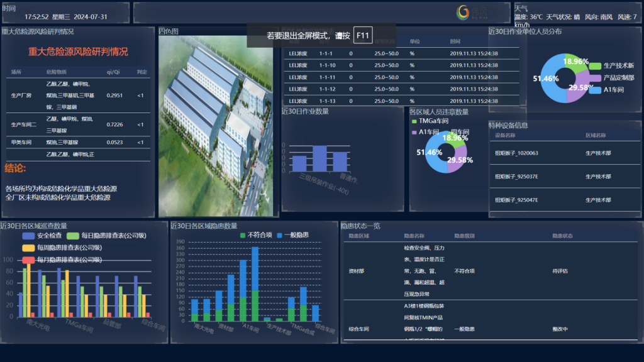The width and height of the screenshot is (644, 362).
Task: Select the LEL浓度 1-1-11 row
Action: [x=401, y=77]
